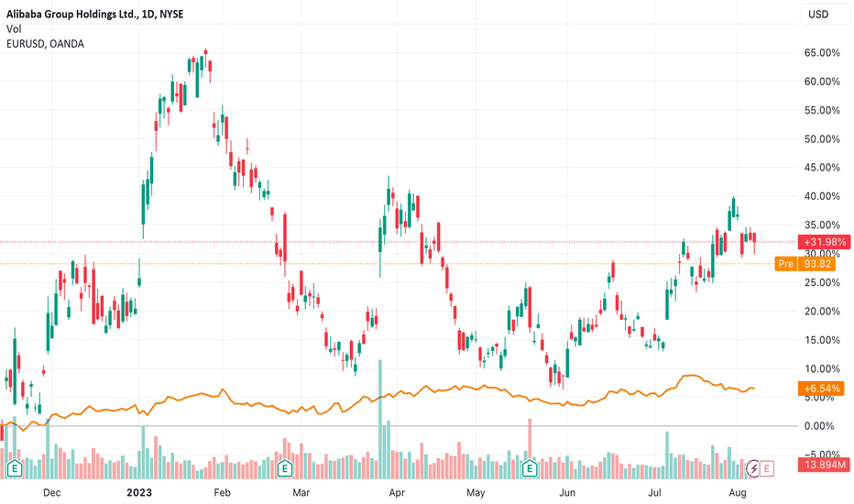Click the 40.00% price scale label

coord(822,196)
